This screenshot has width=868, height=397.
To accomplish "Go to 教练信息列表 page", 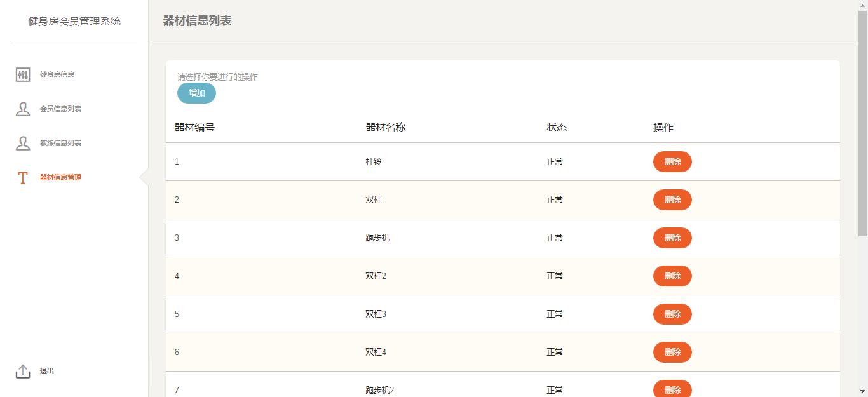I will (x=60, y=144).
